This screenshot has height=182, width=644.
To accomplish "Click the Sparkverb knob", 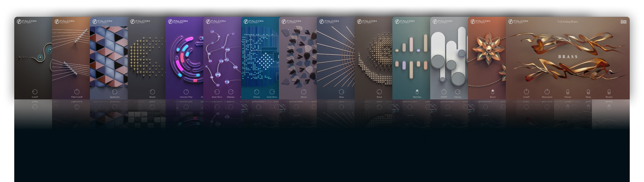I will pyautogui.click(x=115, y=92).
